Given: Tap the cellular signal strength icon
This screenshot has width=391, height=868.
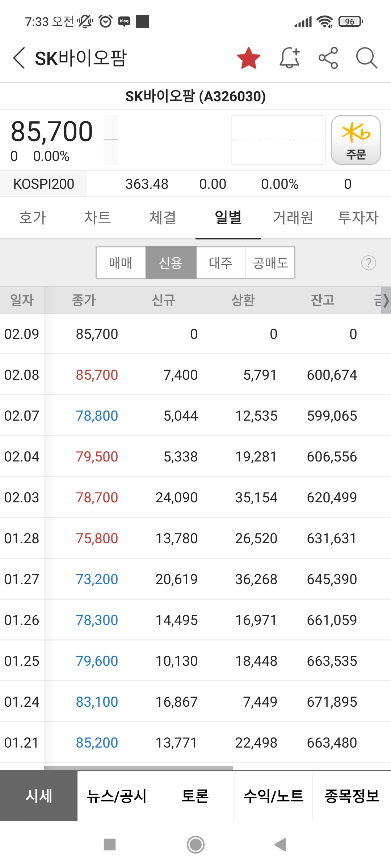Looking at the screenshot, I should (x=303, y=22).
